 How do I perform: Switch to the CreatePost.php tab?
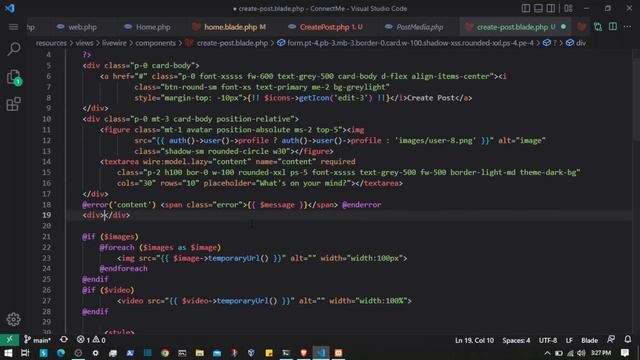click(x=324, y=27)
